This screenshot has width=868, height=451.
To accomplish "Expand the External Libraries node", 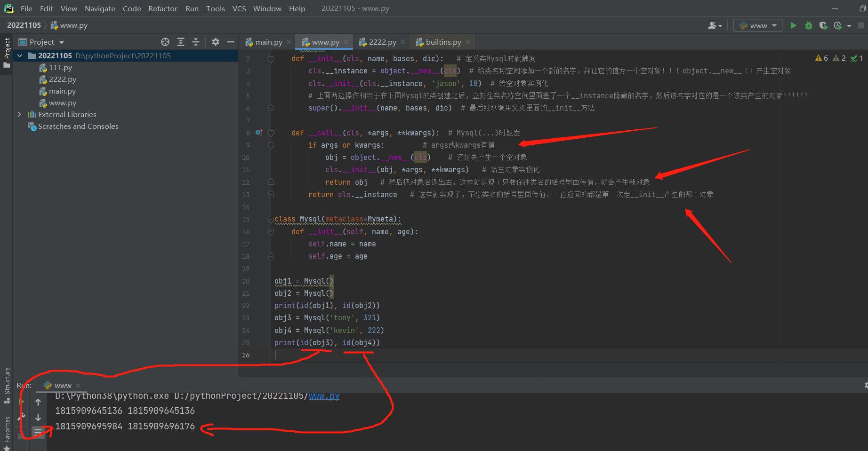I will (x=19, y=114).
